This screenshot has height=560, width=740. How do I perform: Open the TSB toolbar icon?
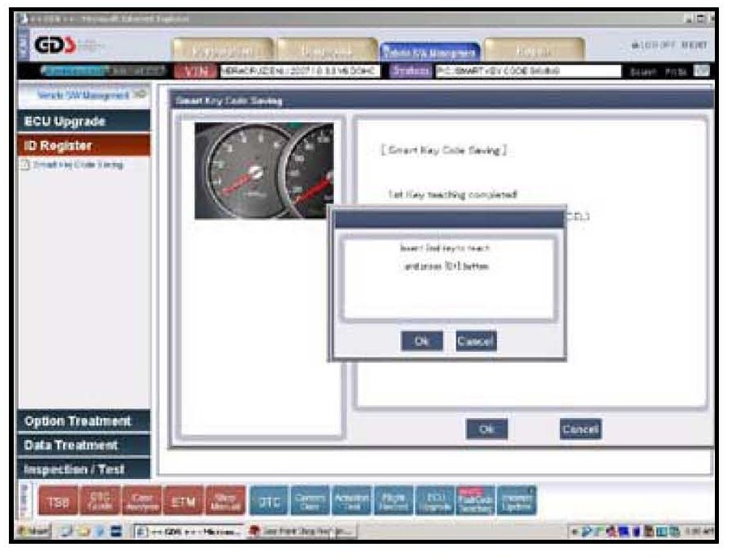point(64,501)
